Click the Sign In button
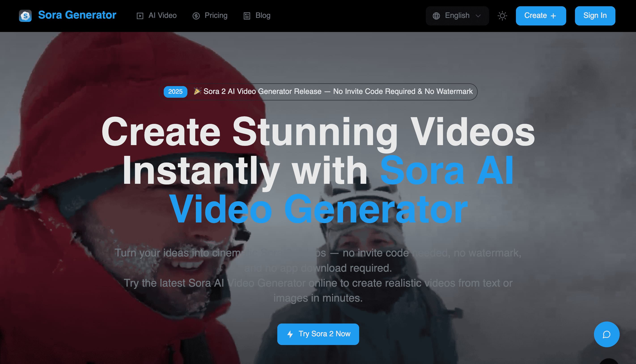The height and width of the screenshot is (364, 636). pos(595,15)
